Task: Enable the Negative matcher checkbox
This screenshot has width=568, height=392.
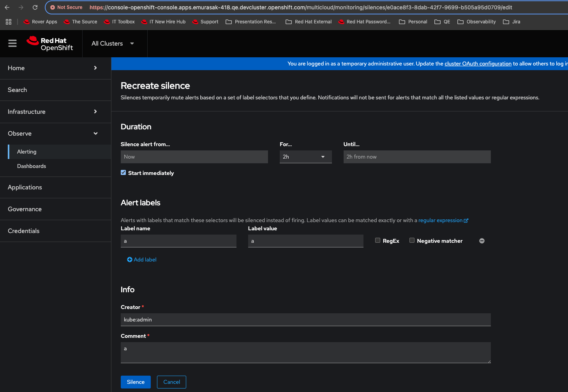Action: coord(412,240)
